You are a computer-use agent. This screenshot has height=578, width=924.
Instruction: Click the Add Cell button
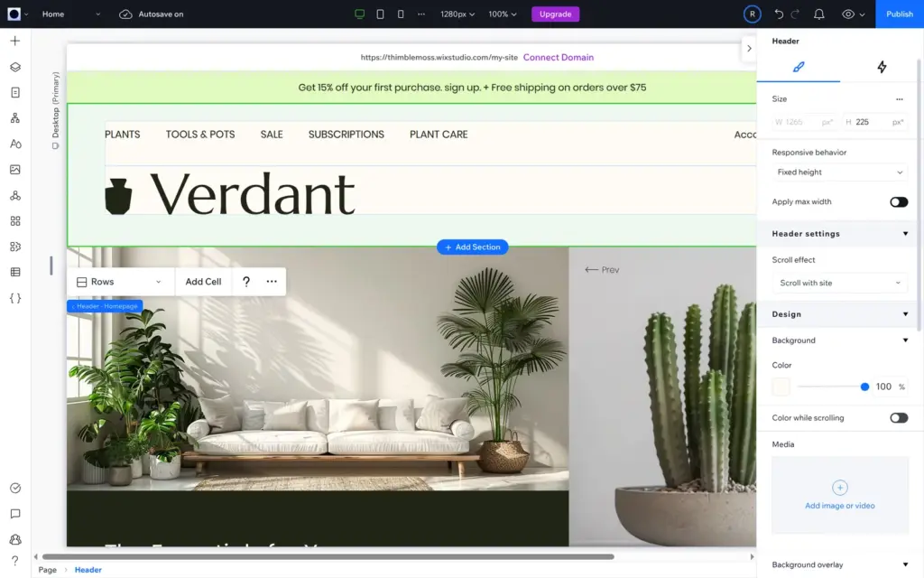tap(203, 282)
